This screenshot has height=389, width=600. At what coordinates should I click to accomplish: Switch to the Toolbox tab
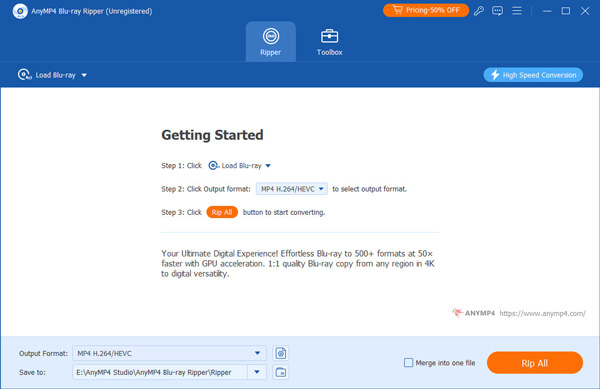[329, 42]
